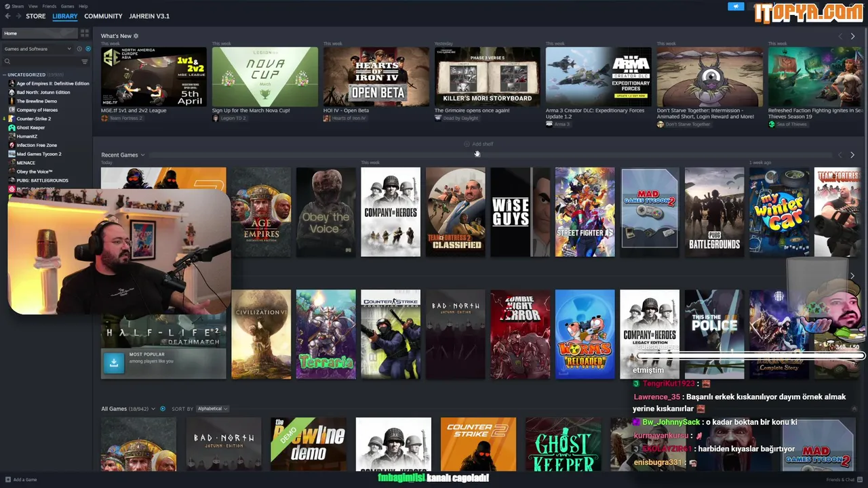Open HOI IV Open Beta news card
The width and height of the screenshot is (868, 488).
pos(376,76)
